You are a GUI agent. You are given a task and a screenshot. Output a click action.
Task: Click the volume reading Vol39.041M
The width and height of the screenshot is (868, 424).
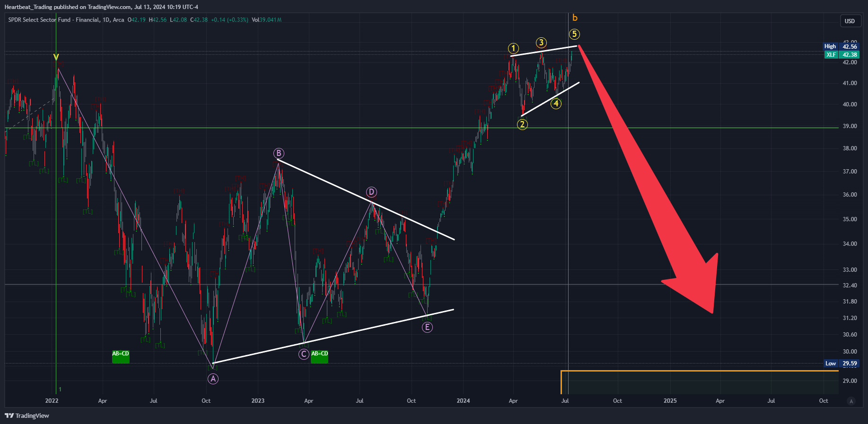[x=267, y=20]
